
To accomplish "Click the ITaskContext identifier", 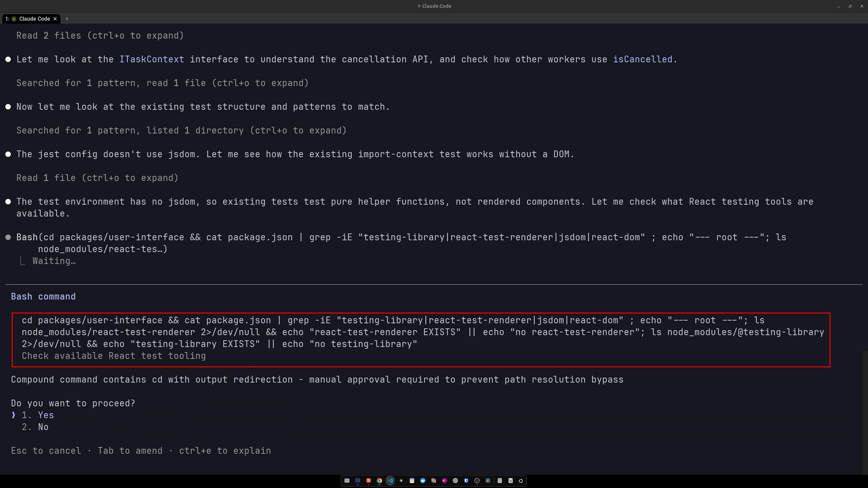I will tap(152, 59).
